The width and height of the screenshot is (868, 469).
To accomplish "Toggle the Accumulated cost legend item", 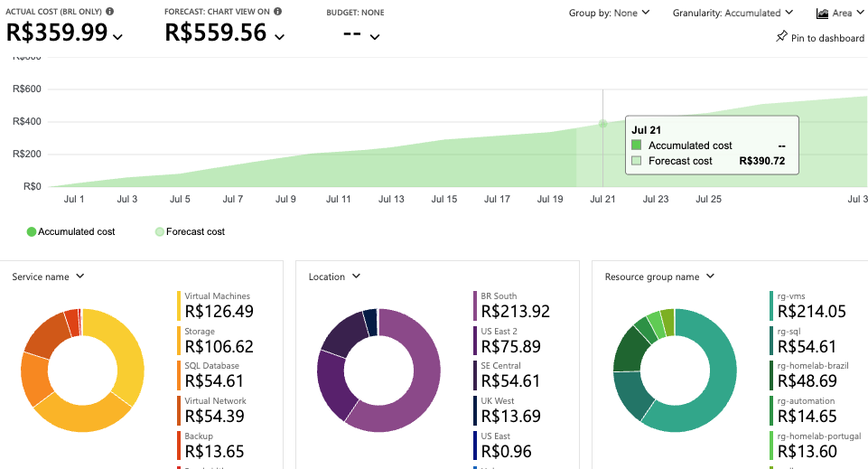I will tap(70, 231).
